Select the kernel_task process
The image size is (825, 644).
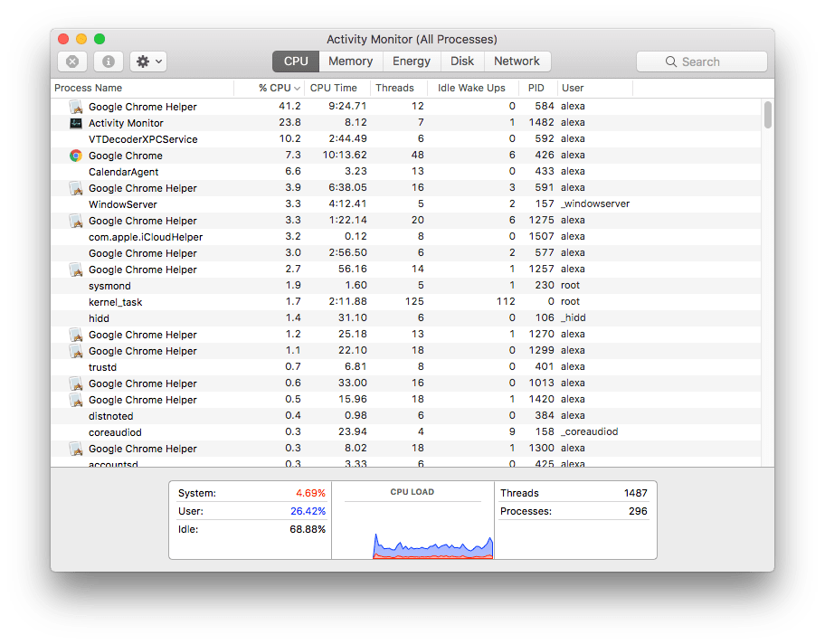[x=405, y=302]
